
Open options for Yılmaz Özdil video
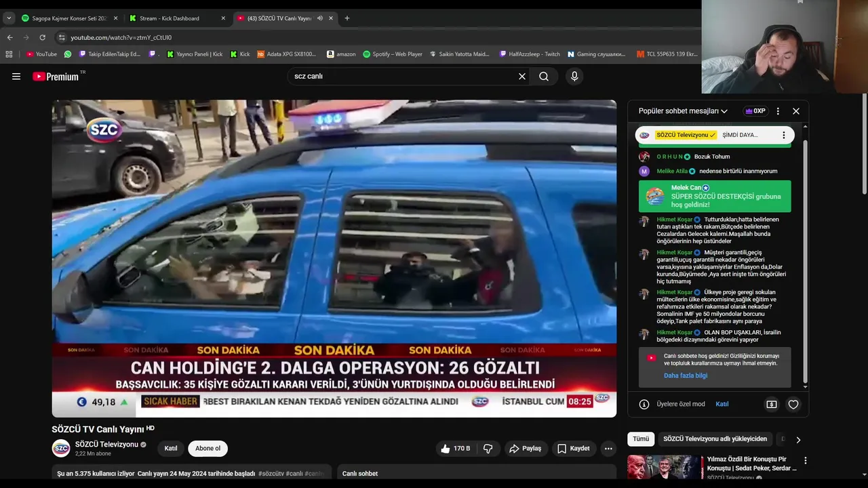(x=806, y=461)
